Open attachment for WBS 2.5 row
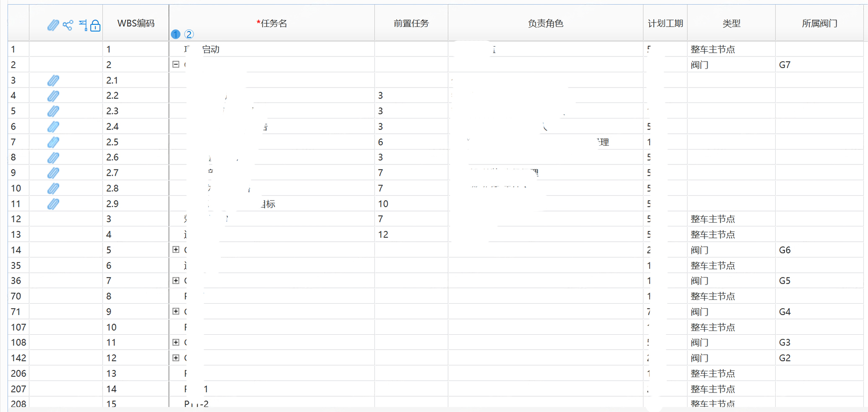Image resolution: width=868 pixels, height=412 pixels. click(53, 142)
